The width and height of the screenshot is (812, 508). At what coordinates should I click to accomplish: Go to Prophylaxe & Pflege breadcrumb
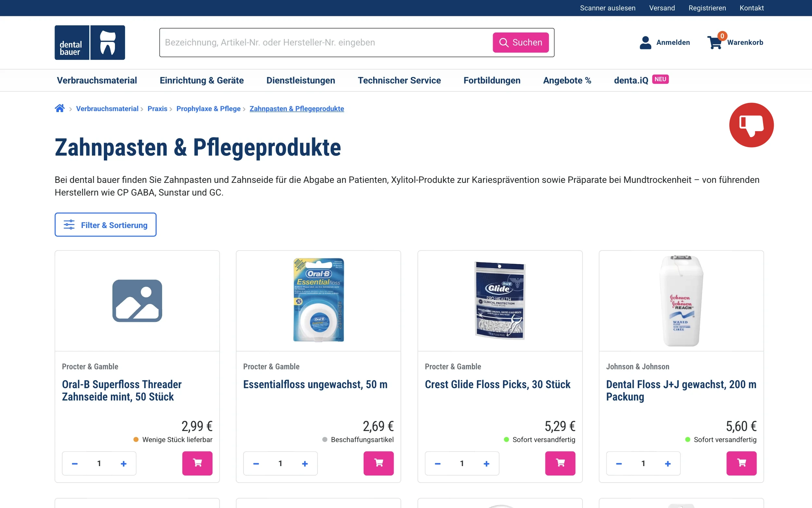coord(208,108)
